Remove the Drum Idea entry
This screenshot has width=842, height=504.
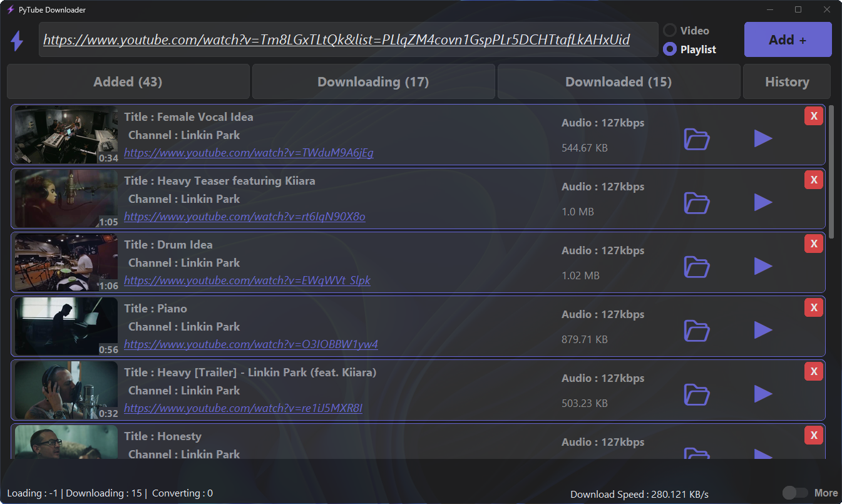814,244
